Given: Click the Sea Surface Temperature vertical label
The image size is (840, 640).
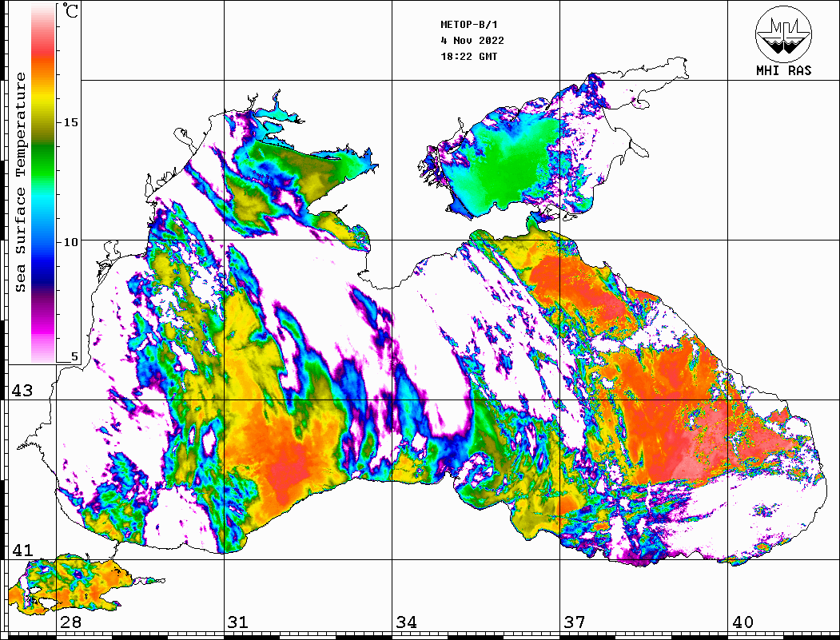Looking at the screenshot, I should 20,182.
